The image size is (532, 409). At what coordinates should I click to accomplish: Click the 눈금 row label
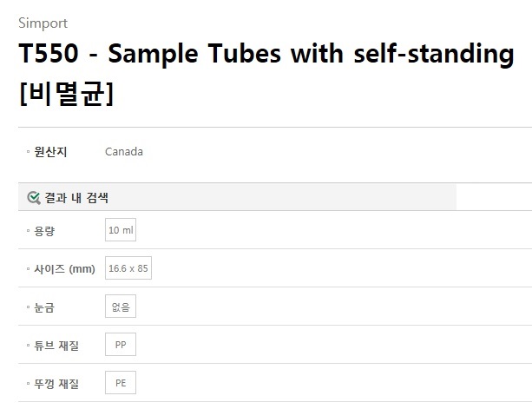pyautogui.click(x=44, y=307)
